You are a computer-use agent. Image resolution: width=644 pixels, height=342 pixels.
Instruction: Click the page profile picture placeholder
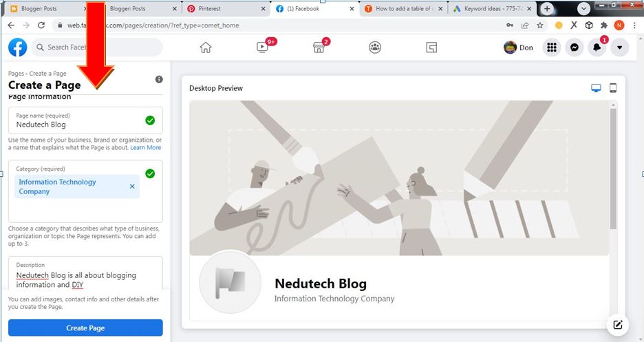[230, 282]
